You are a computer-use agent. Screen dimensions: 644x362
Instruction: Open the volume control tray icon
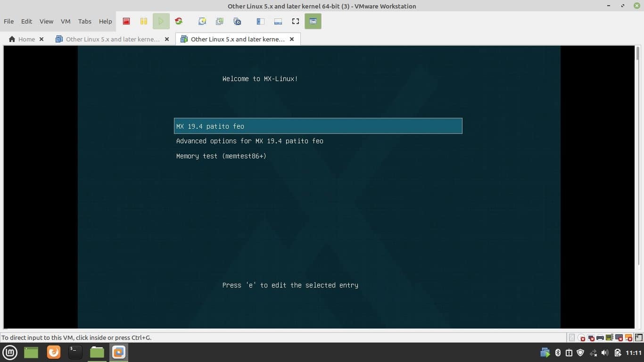tap(605, 353)
